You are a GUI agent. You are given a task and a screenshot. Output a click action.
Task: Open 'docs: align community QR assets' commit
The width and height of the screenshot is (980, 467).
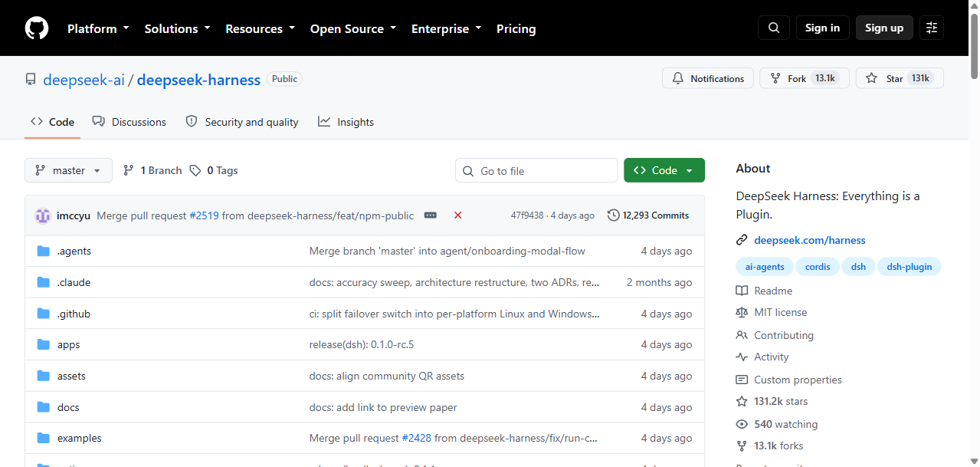(x=387, y=377)
